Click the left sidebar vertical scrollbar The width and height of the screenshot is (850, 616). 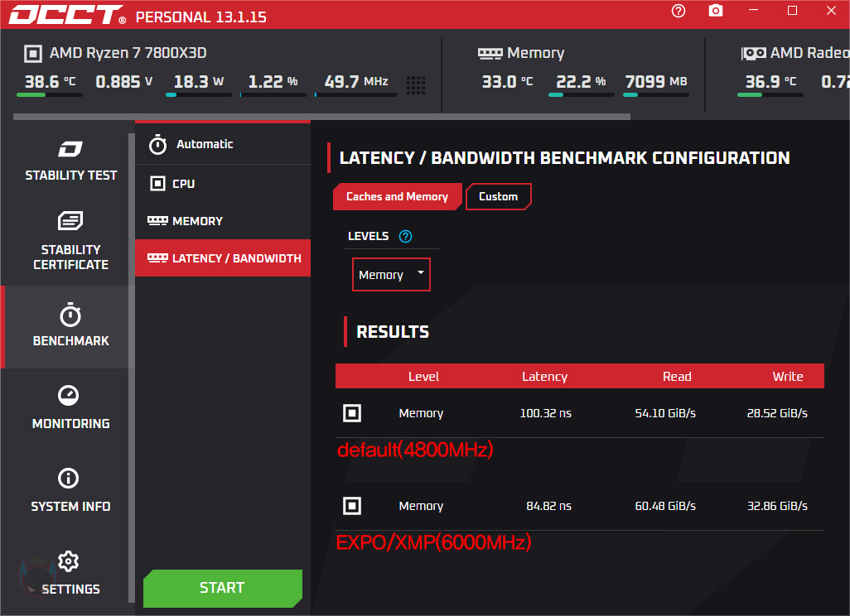[x=131, y=368]
